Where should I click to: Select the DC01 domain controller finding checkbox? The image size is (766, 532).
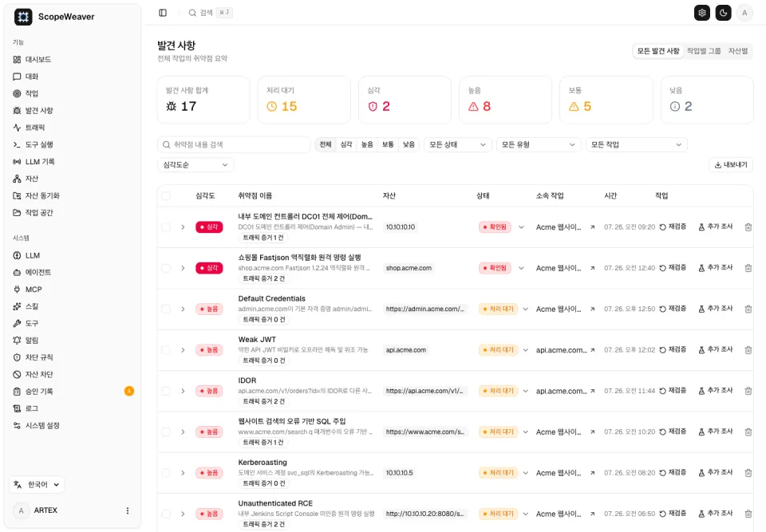166,227
